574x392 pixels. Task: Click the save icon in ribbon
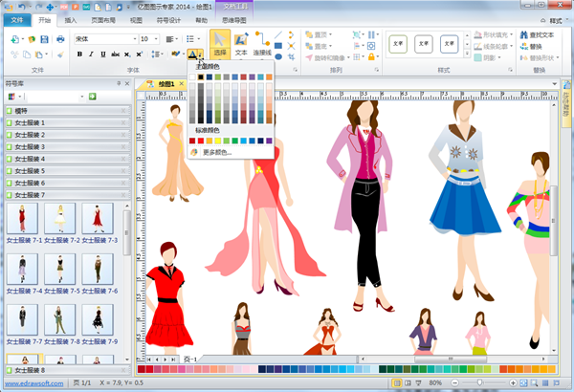(x=44, y=39)
